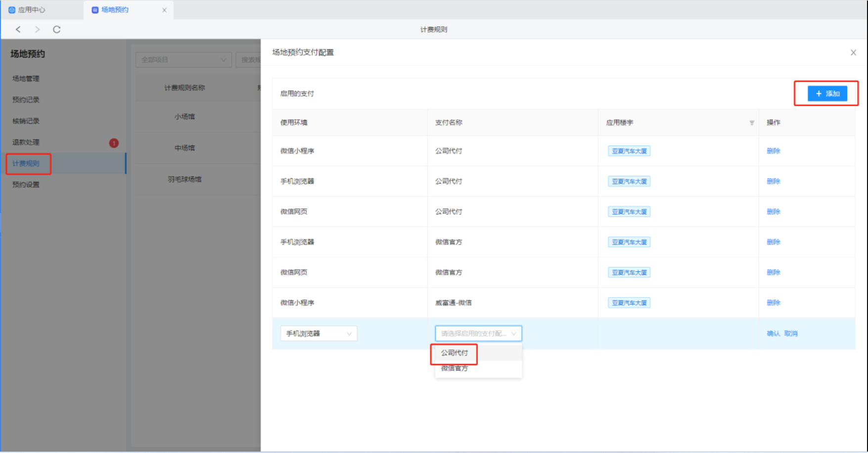Choose 公司代付 from the dropdown list

coord(454,353)
